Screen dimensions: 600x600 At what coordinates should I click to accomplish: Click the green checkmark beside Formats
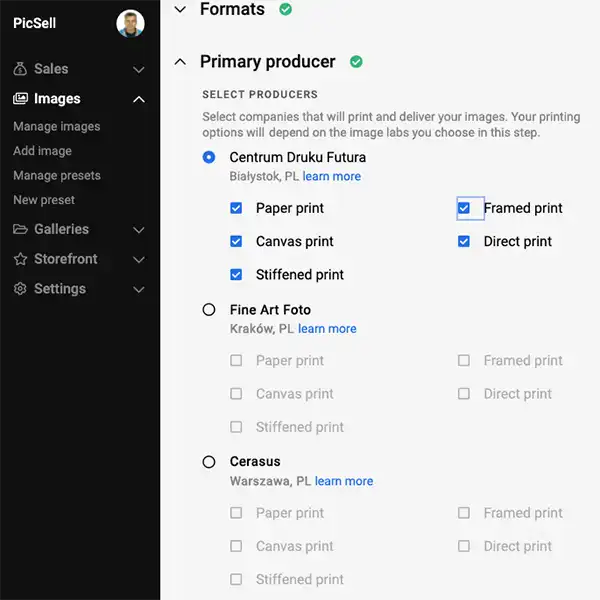point(285,9)
